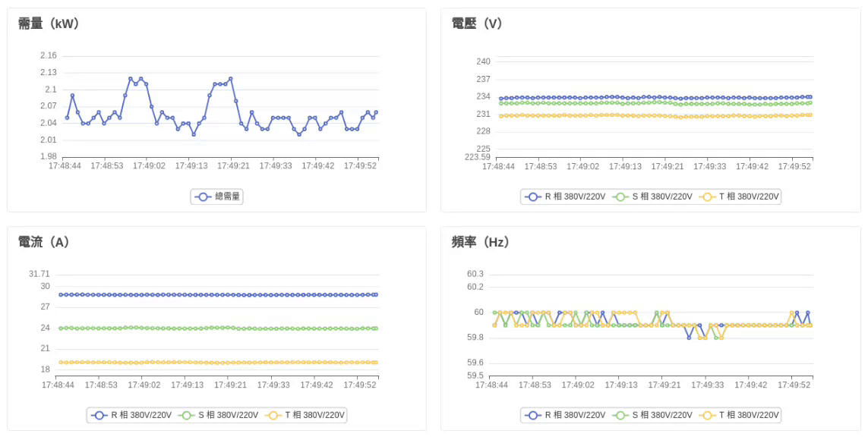
Task: Click the 59.8 frequency axis label
Action: tap(475, 338)
